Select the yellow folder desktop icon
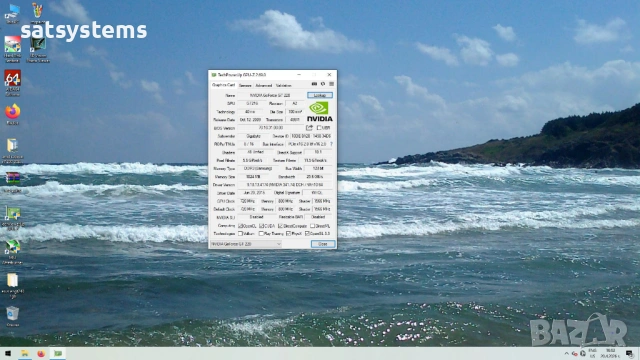 tap(13, 285)
